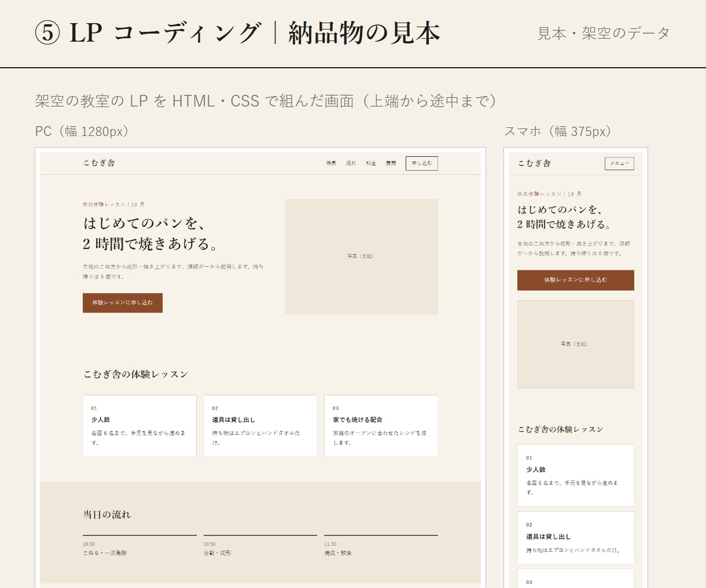Click the こむぎ舎の体験レッスン heading in smartphone preview

click(560, 429)
